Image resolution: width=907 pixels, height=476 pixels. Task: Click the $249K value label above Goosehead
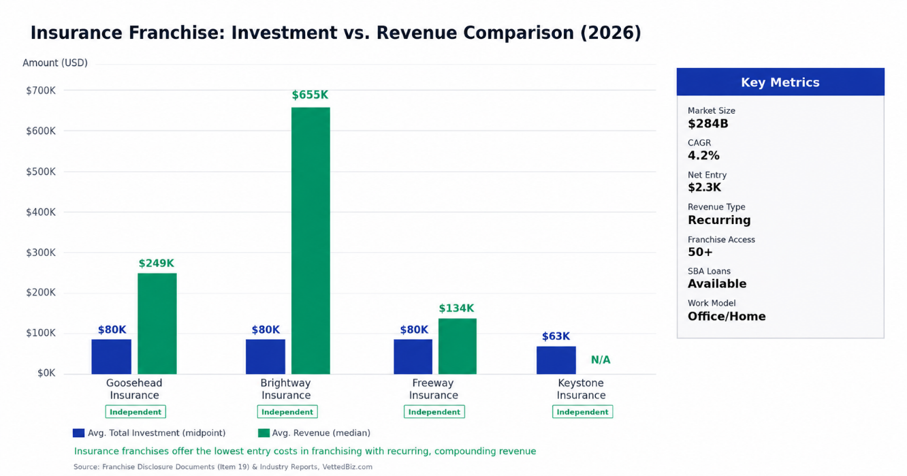[x=156, y=263]
